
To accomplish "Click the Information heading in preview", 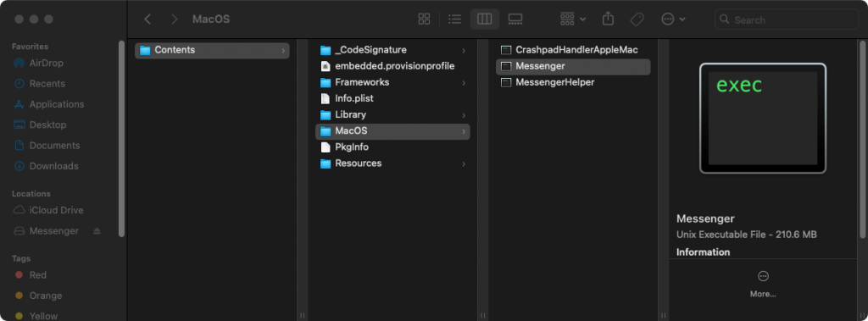I will click(x=703, y=252).
